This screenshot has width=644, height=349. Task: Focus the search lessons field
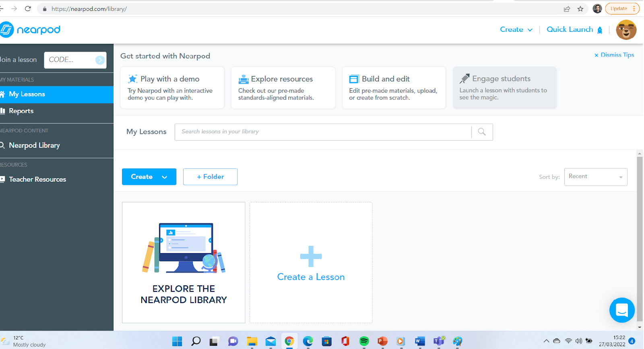[x=323, y=132]
